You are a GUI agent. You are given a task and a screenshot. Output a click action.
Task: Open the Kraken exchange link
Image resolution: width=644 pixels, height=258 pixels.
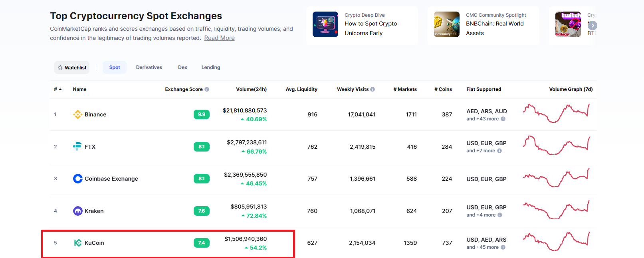(94, 211)
